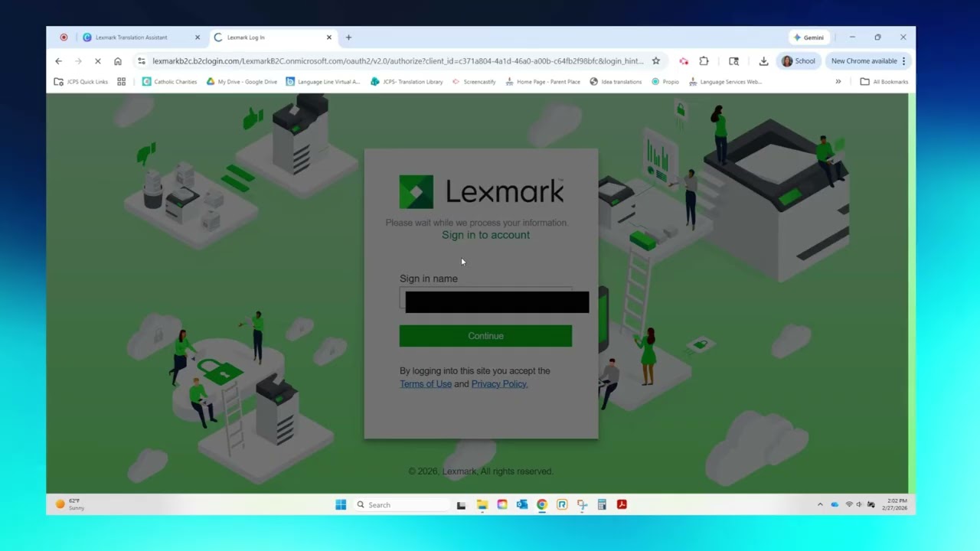
Task: Open Language Services Web bookmark
Action: 726,82
